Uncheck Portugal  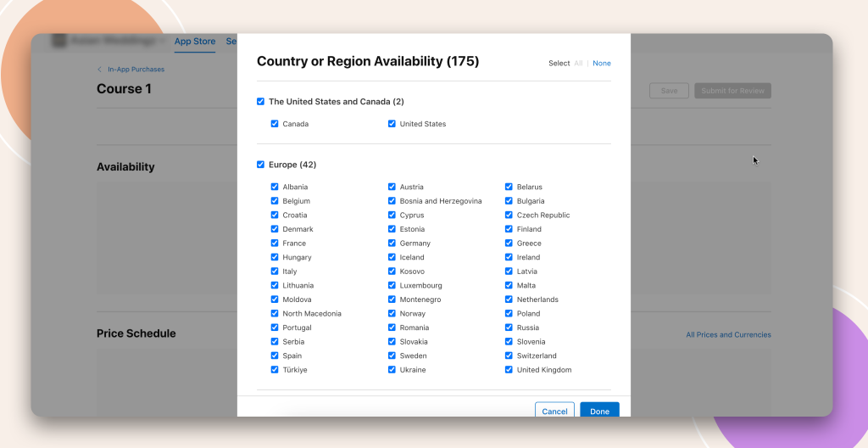tap(275, 328)
